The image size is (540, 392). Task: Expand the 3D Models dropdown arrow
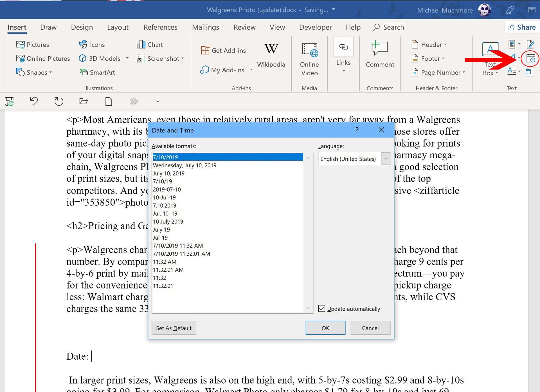pyautogui.click(x=127, y=58)
